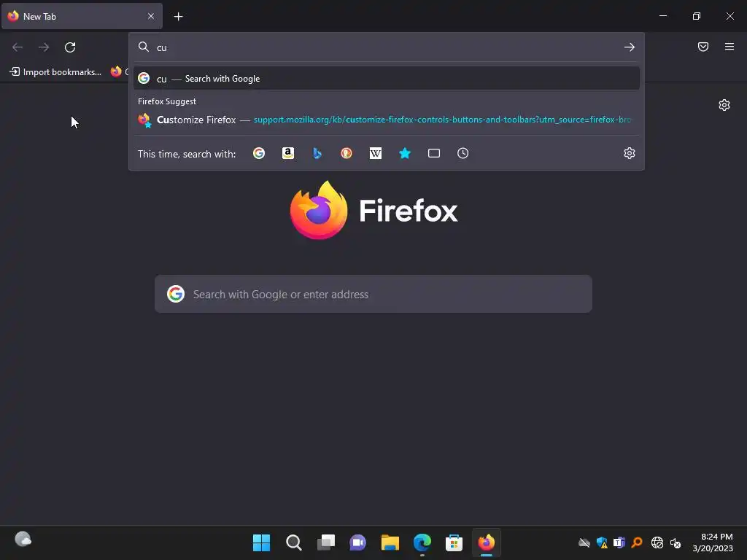Open Task View on taskbar
This screenshot has width=747, height=560.
click(326, 542)
